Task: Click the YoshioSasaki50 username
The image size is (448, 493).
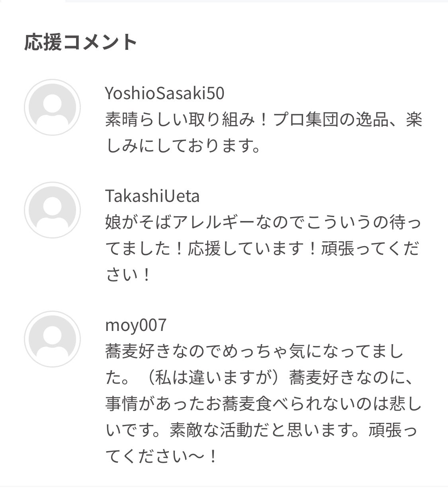Action: pyautogui.click(x=164, y=93)
